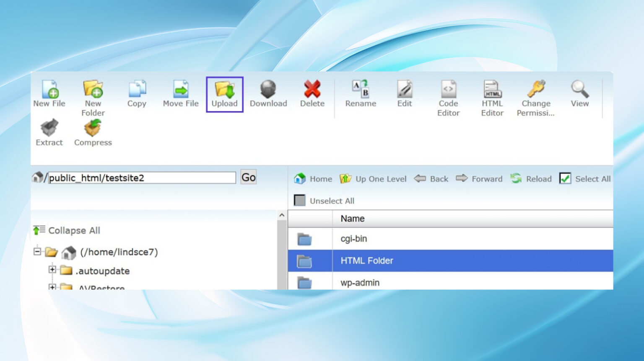This screenshot has height=361, width=644.
Task: Expand the .autoupdate folder
Action: (x=52, y=270)
